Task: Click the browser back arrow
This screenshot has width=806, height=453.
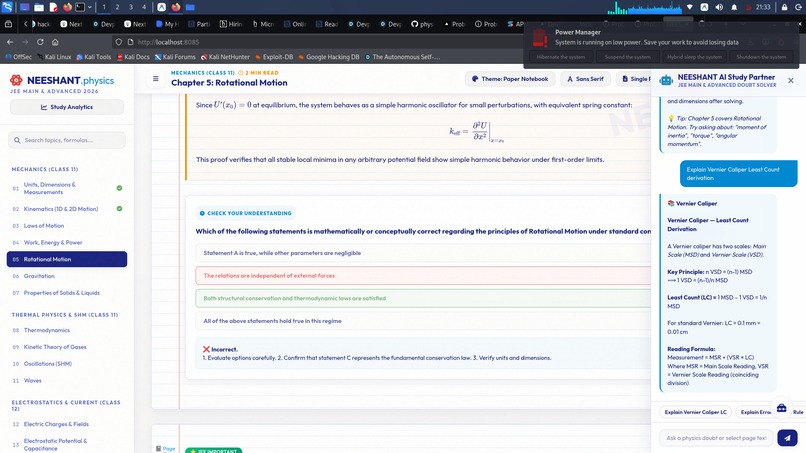Action: coord(10,42)
